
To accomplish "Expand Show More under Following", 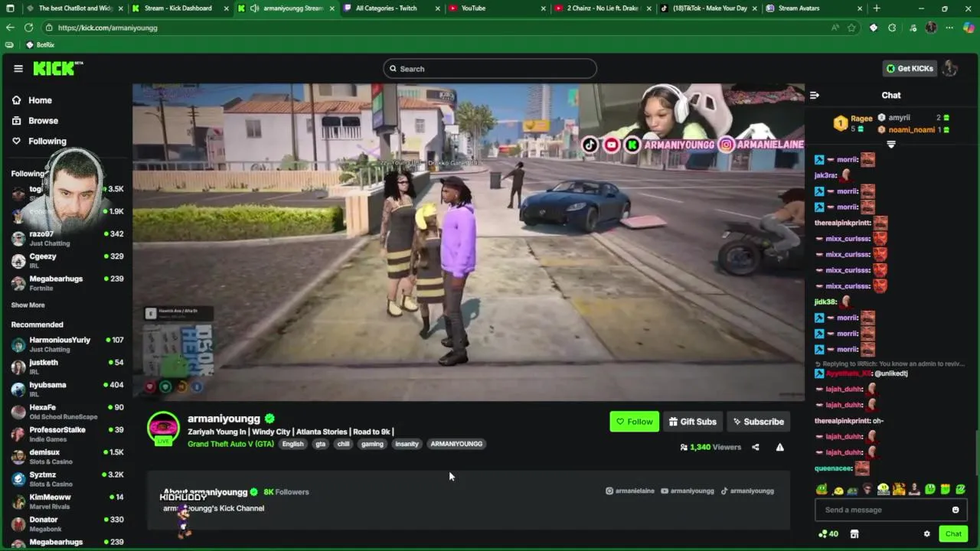I will (x=28, y=305).
